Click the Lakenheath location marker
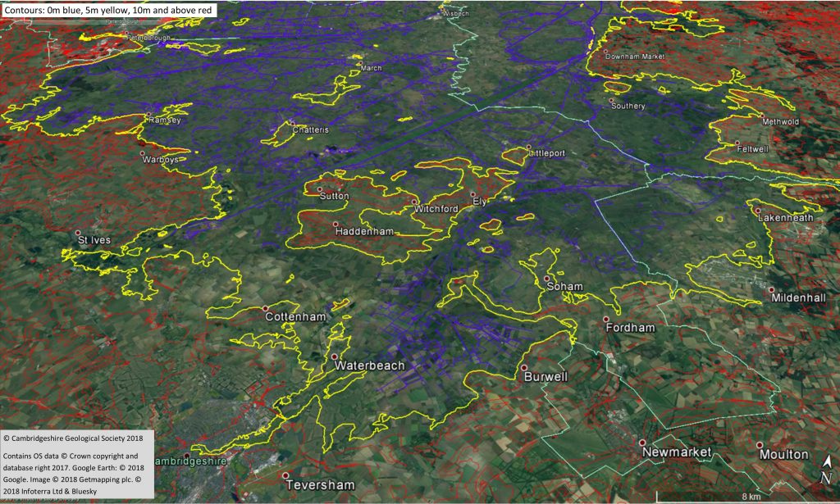This screenshot has width=840, height=504. pyautogui.click(x=758, y=211)
